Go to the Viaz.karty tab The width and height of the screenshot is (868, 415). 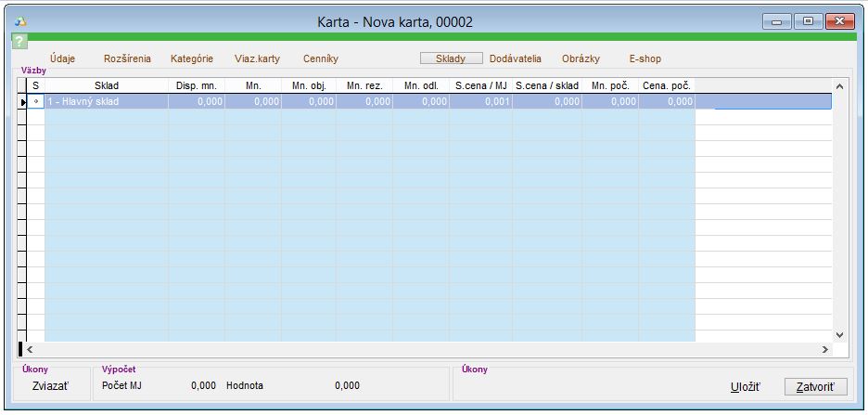click(257, 58)
